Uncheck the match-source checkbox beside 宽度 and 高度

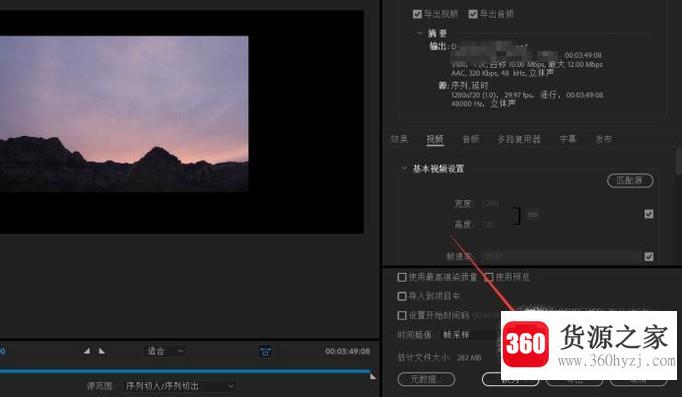[649, 214]
